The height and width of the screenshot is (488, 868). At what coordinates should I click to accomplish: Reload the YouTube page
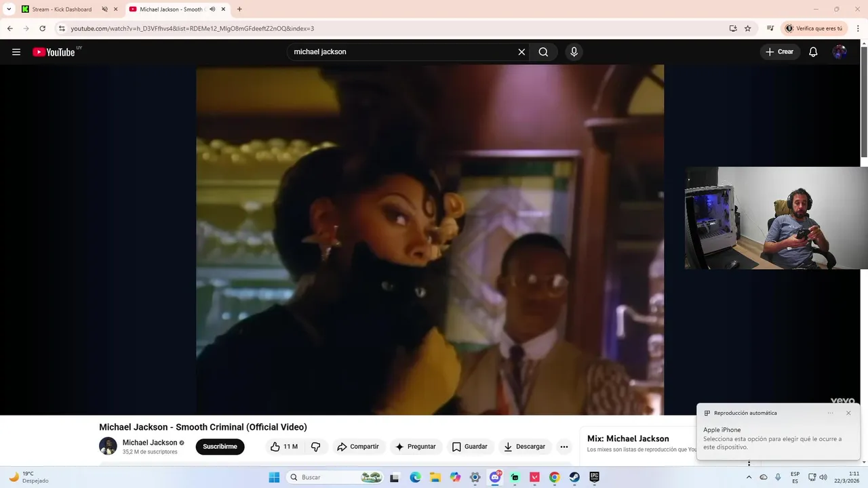(42, 28)
